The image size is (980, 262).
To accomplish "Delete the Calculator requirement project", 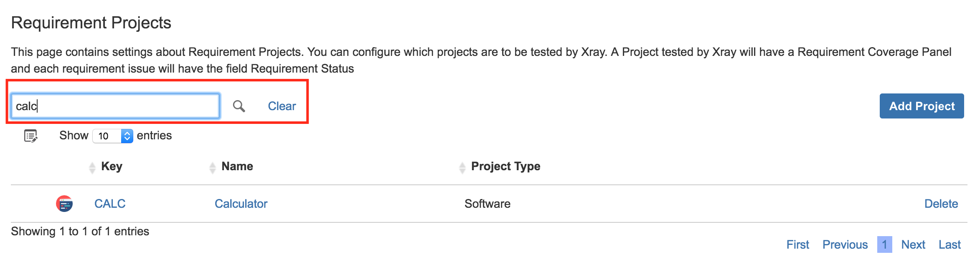I will [941, 204].
